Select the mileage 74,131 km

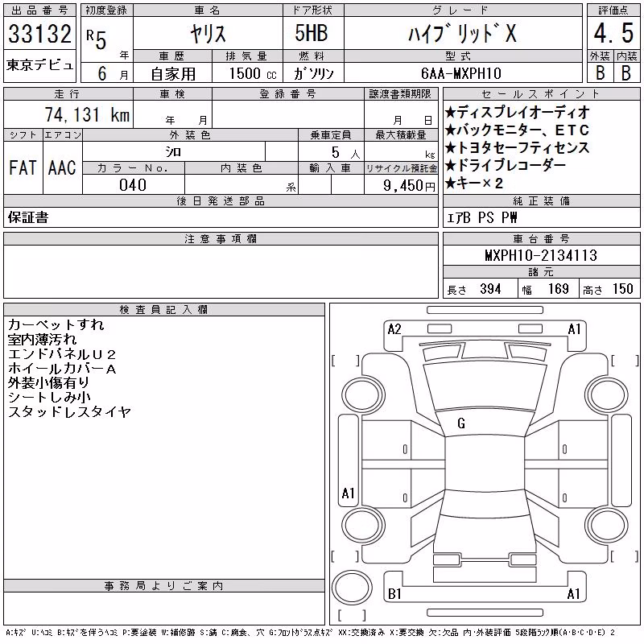87,114
